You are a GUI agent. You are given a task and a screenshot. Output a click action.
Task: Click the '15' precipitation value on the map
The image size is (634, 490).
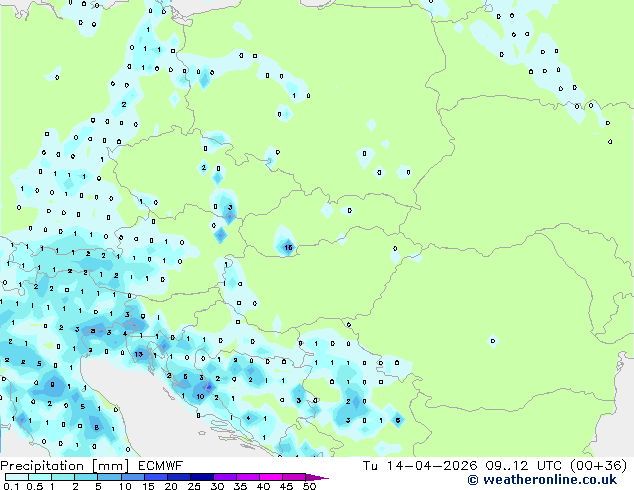(x=288, y=247)
